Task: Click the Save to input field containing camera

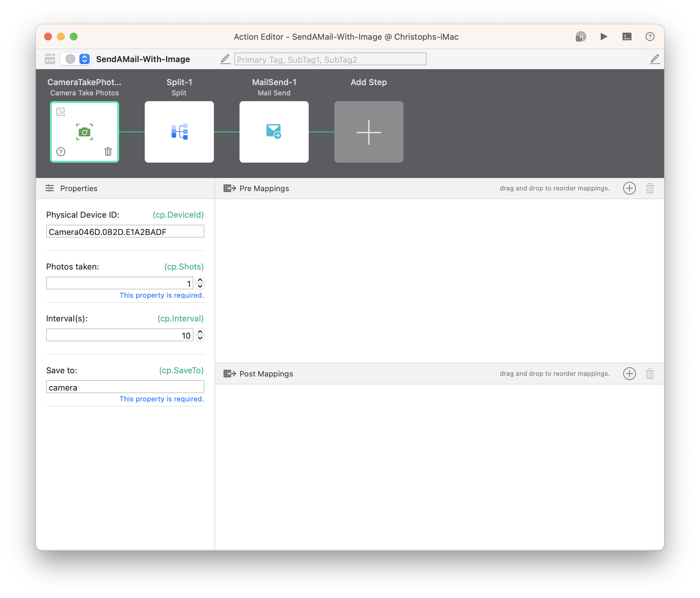Action: [x=125, y=387]
